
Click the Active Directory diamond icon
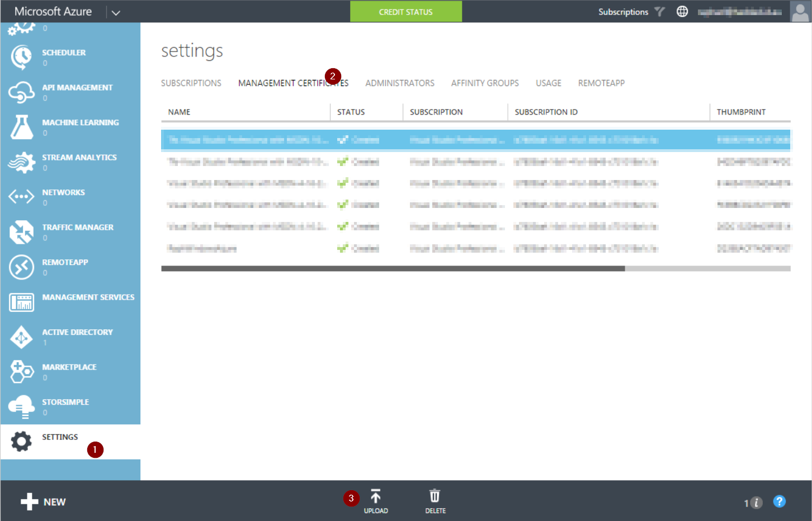click(x=21, y=337)
